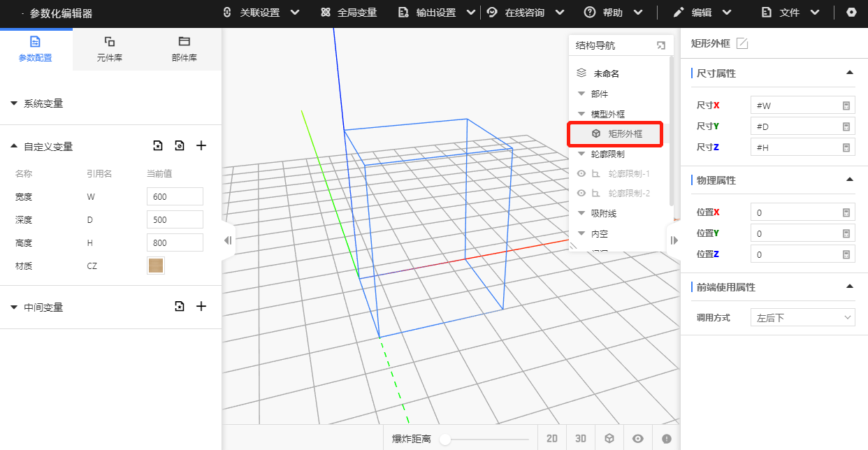Click the 爆炸距离 slider handle
Screen dimensions: 868x450
(x=445, y=439)
